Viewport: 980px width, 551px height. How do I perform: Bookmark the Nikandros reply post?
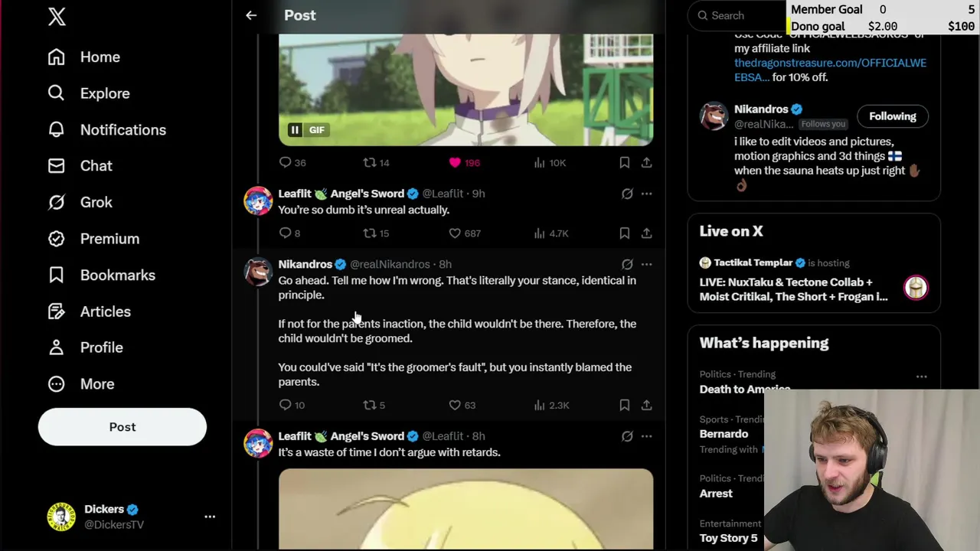(625, 405)
